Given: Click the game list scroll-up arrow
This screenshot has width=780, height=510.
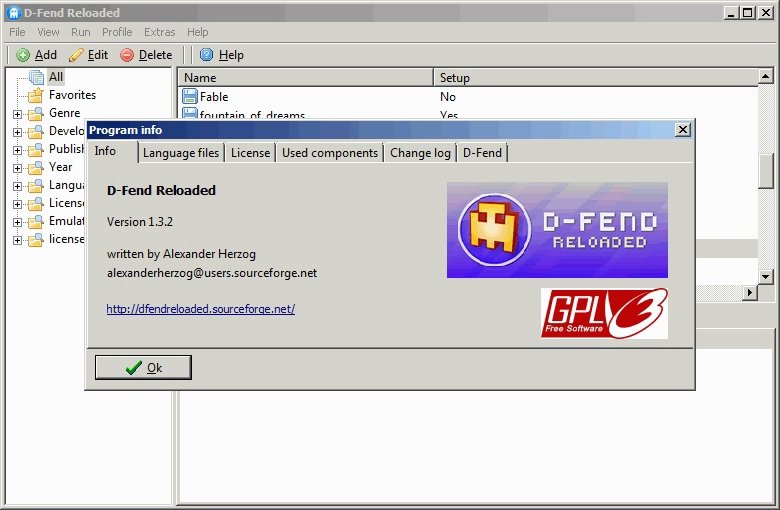Looking at the screenshot, I should coord(766,76).
